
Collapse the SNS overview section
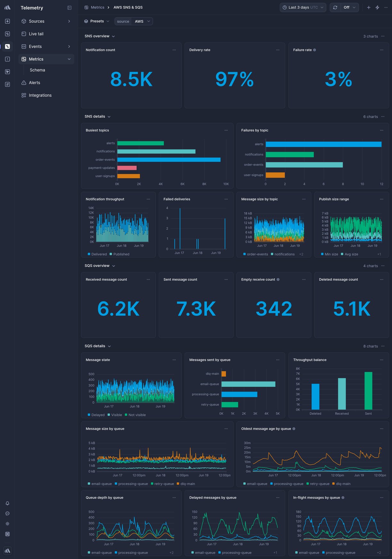(113, 37)
